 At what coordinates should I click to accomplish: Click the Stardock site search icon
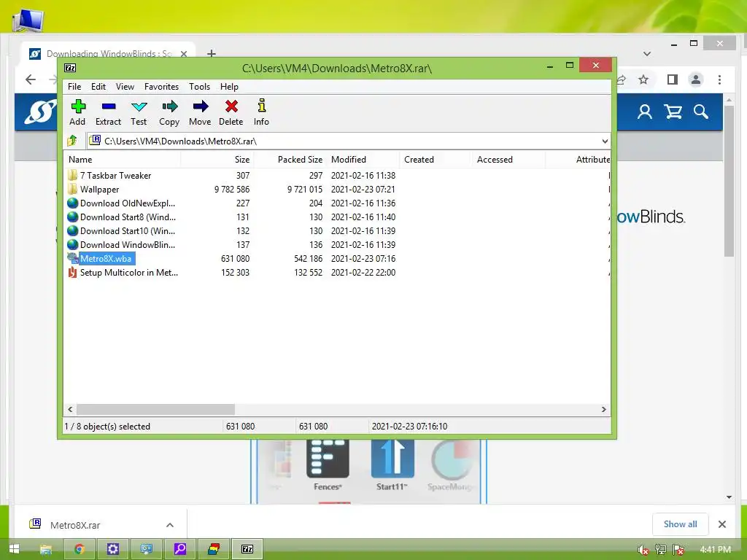pos(701,112)
